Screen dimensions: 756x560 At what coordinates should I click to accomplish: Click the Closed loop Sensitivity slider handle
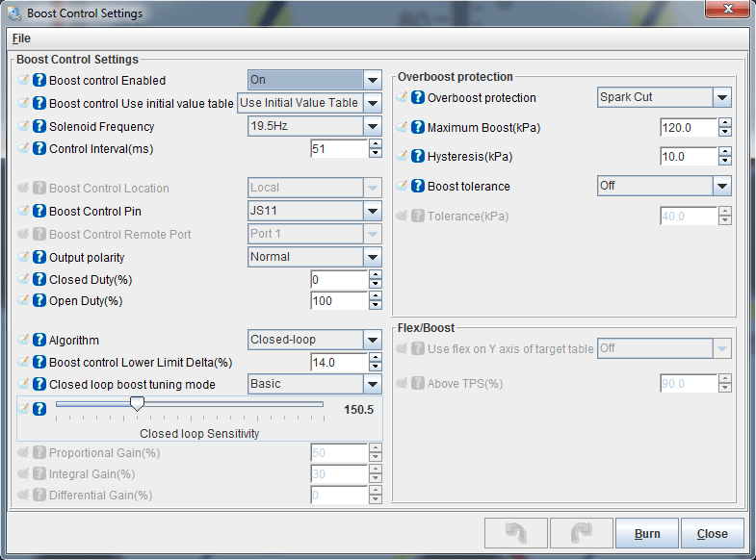tap(137, 405)
